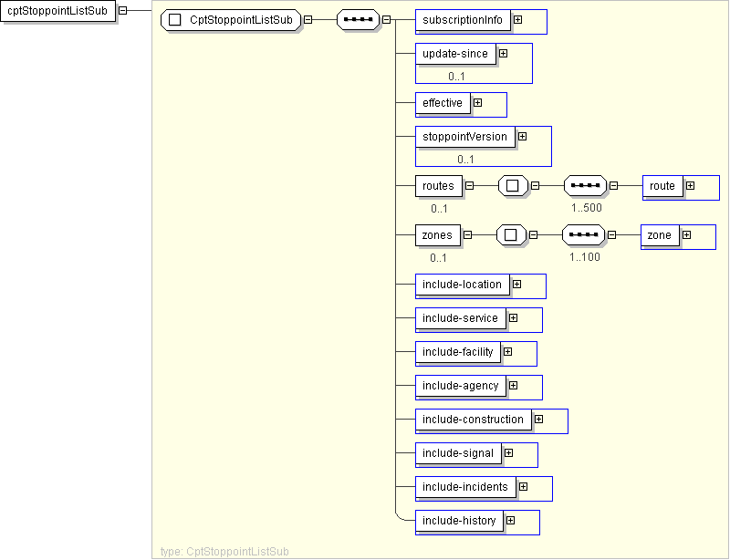Expand the include-history element

click(510, 521)
